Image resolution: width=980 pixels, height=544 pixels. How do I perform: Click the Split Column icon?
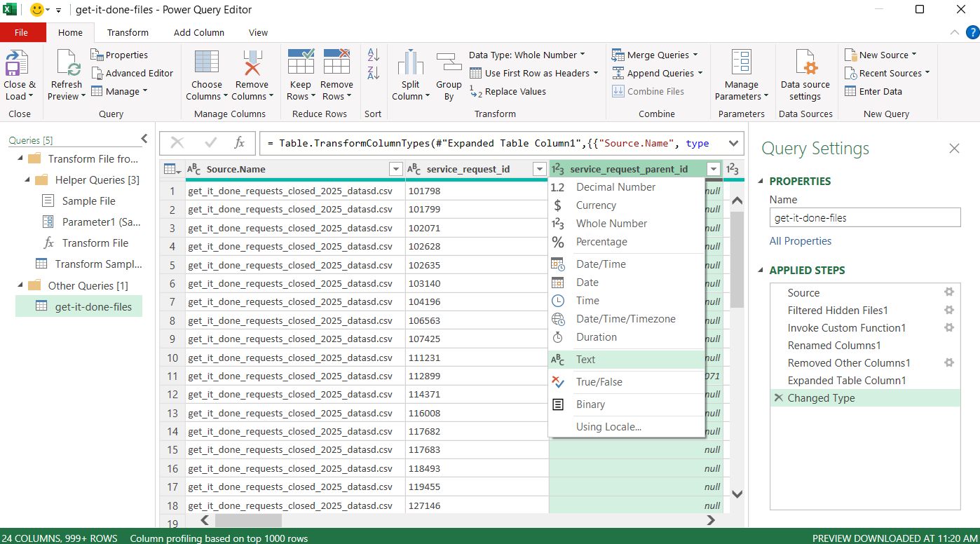pos(411,63)
